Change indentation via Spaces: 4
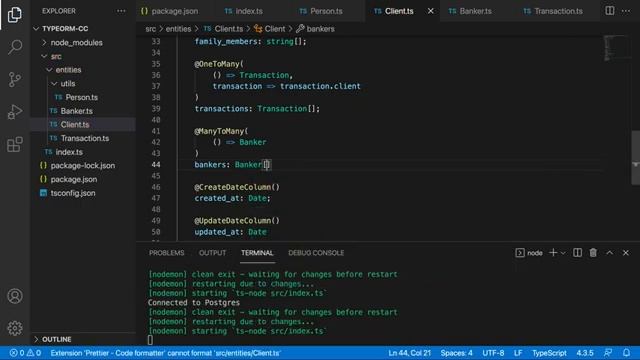 [456, 353]
